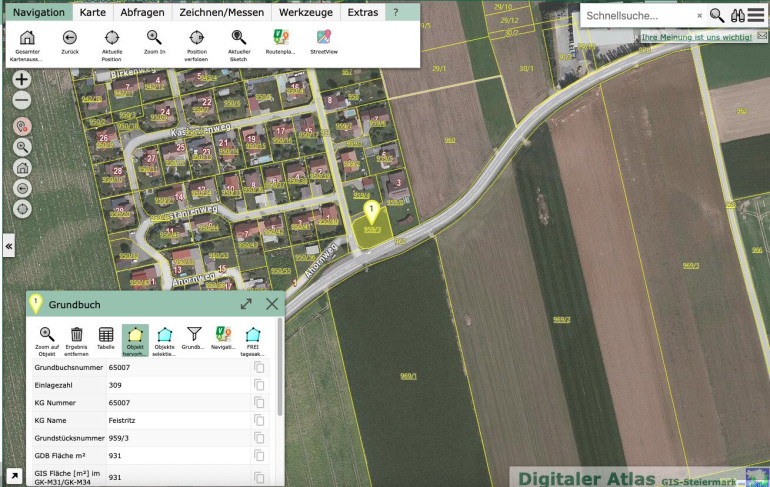Expand the Grundbuch panel to full size
The image size is (770, 487).
[246, 303]
